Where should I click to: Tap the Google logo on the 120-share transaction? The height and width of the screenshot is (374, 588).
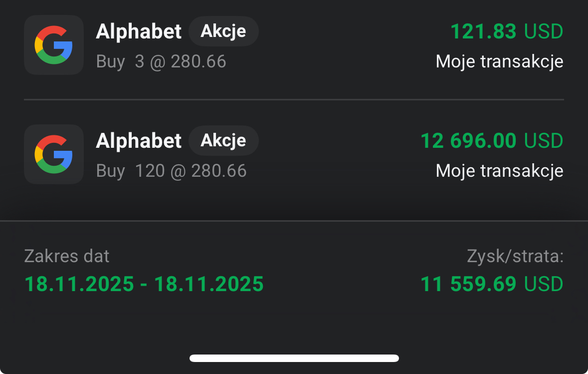coord(53,154)
